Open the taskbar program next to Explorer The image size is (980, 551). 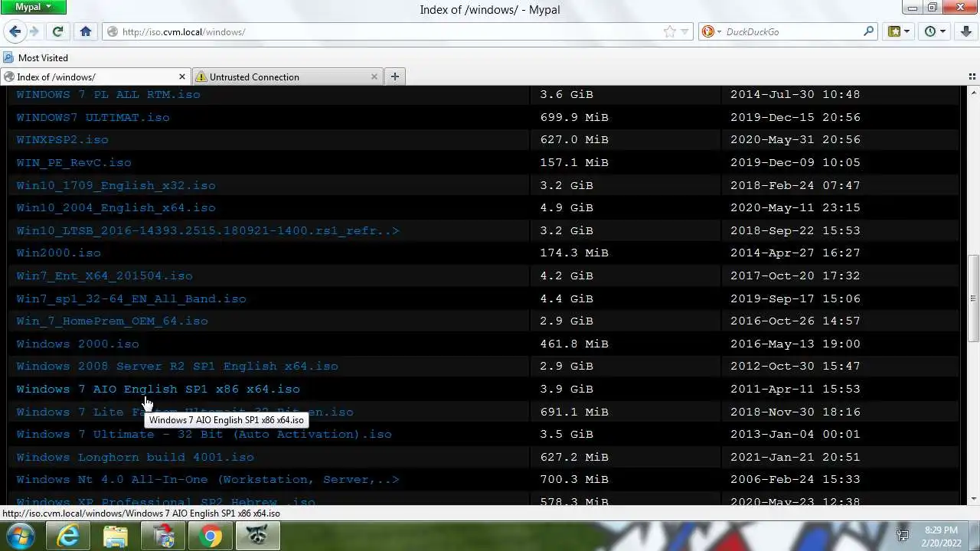pos(163,536)
